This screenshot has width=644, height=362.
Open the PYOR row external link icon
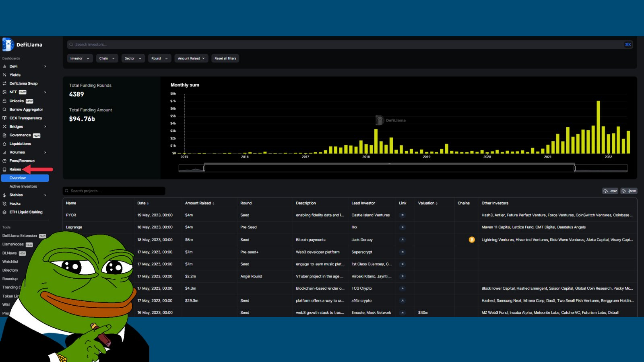pyautogui.click(x=402, y=215)
